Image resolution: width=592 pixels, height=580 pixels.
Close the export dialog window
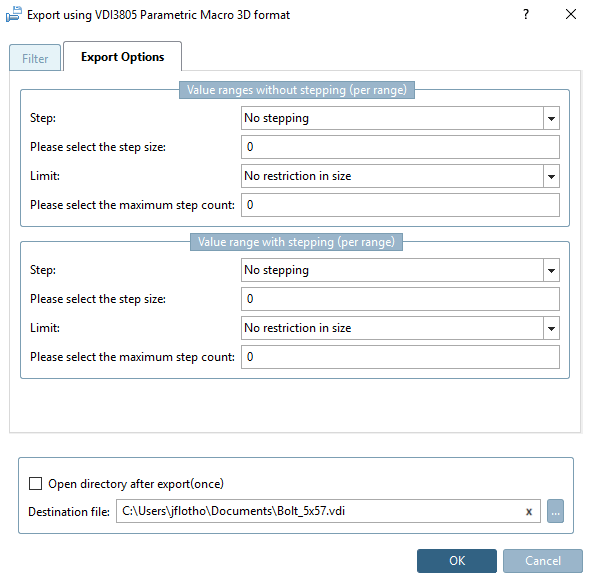[570, 14]
